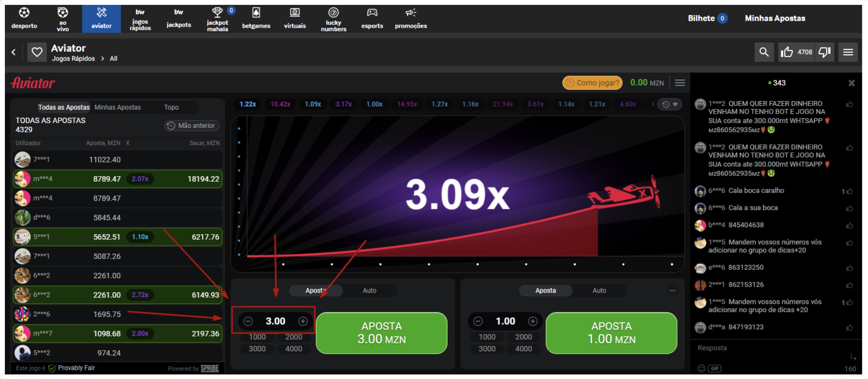The width and height of the screenshot is (868, 379).
Task: Open the ao vivo section
Action: [x=63, y=19]
